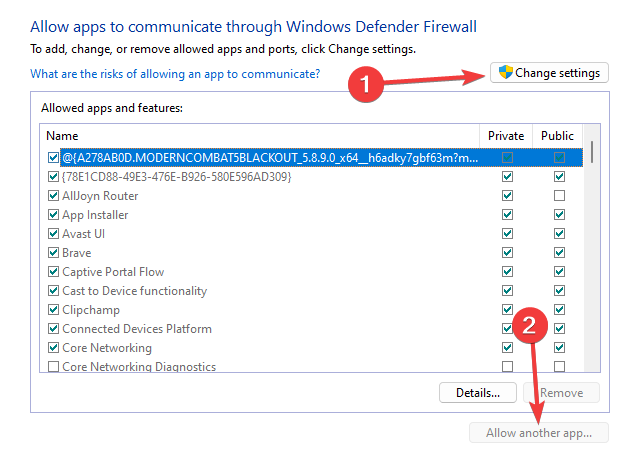Select Cast to Device functionality entry
The image size is (643, 459).
coord(134,291)
